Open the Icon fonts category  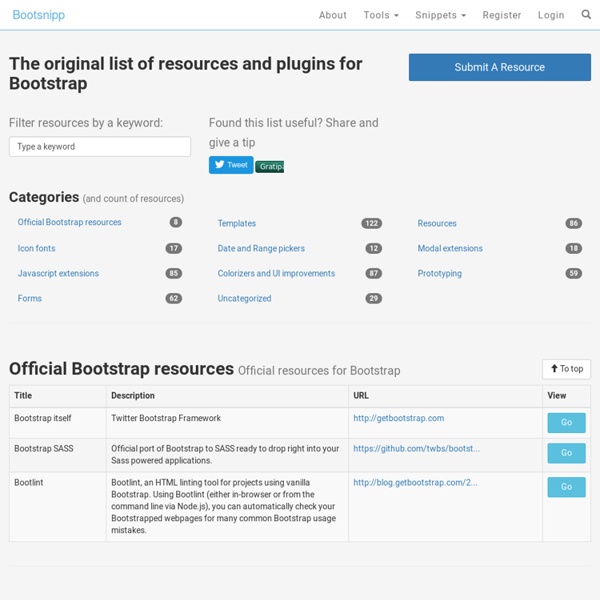click(x=36, y=248)
